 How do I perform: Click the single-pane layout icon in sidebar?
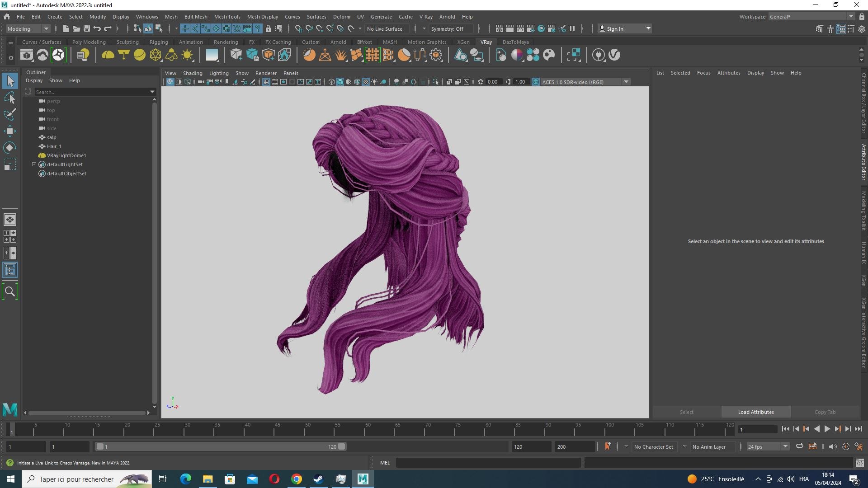click(10, 220)
